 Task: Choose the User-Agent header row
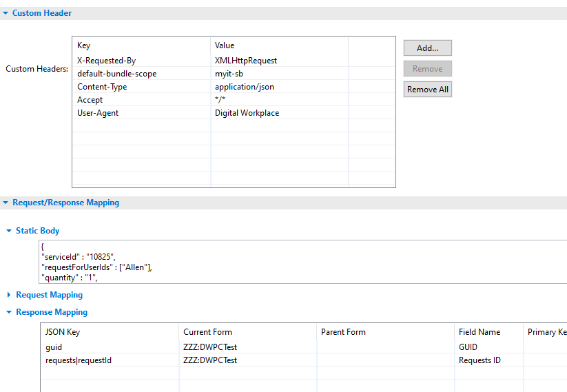click(x=98, y=113)
